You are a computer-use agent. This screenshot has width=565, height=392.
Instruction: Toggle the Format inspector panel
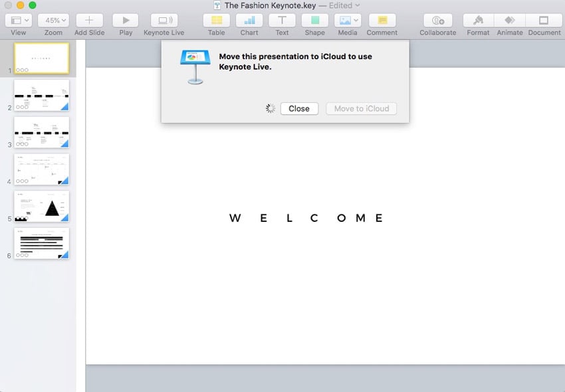point(478,21)
